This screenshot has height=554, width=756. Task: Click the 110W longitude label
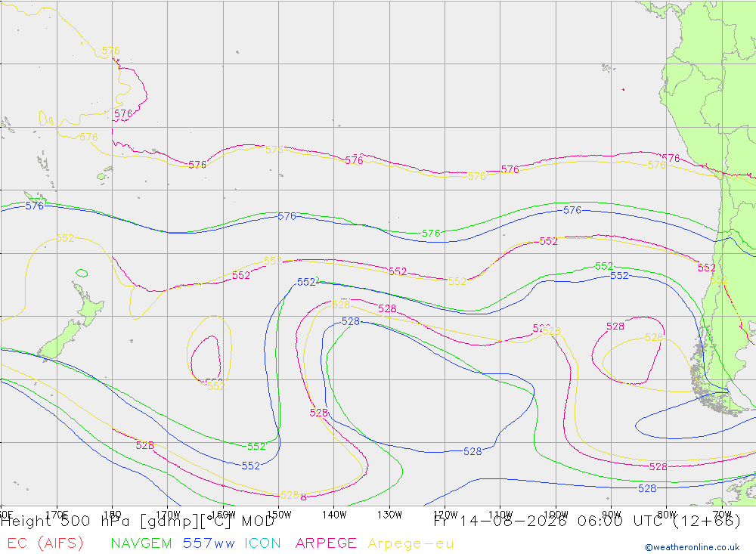500,515
